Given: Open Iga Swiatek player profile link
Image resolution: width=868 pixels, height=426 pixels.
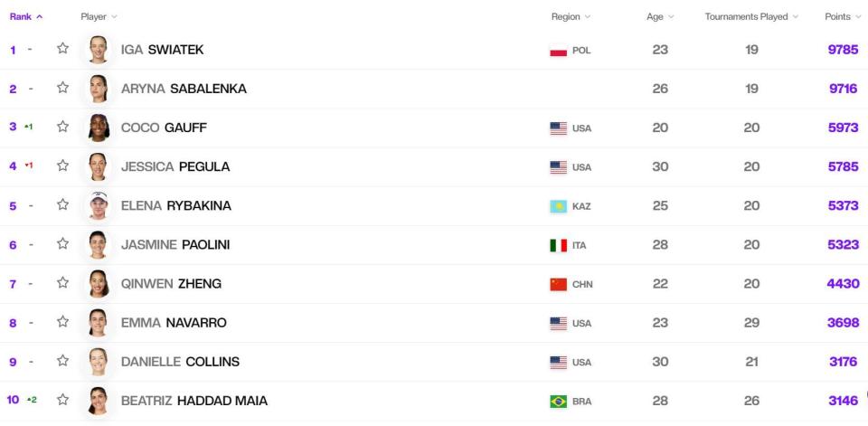Looking at the screenshot, I should tap(162, 50).
